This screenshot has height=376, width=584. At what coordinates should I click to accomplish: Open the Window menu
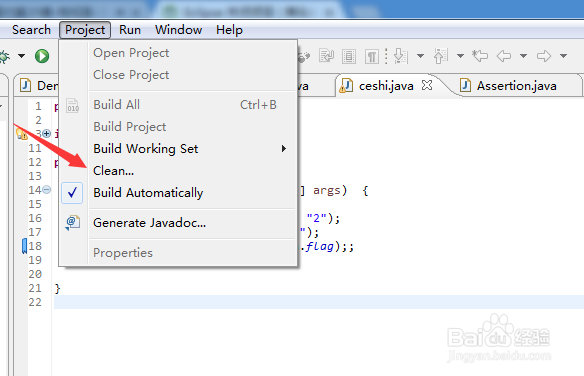pyautogui.click(x=178, y=30)
